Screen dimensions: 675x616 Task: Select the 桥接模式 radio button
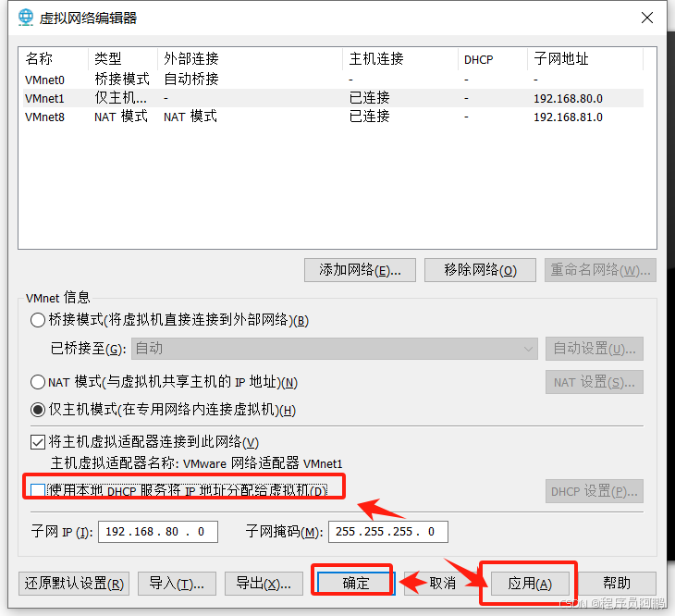38,320
